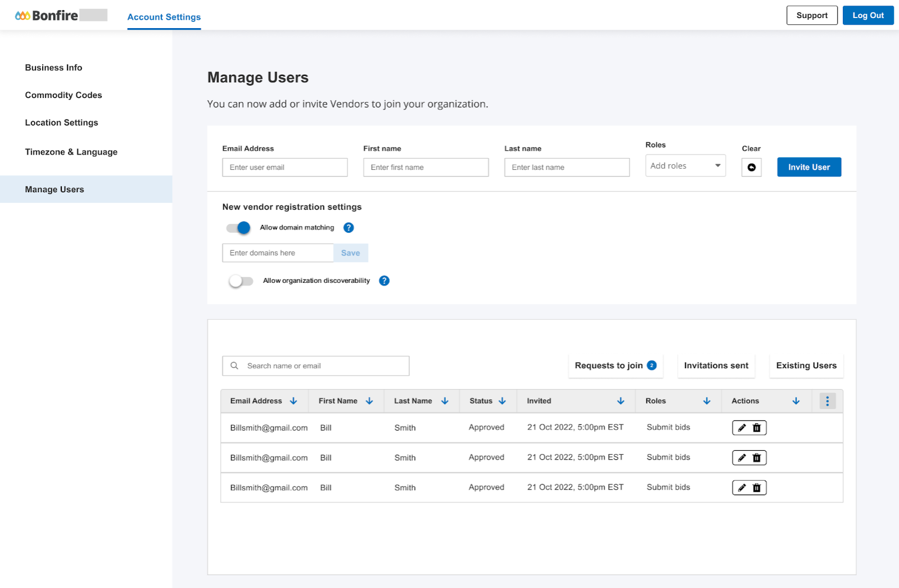Open the table column options kebab menu
Screen dimensions: 899x588
[x=827, y=401]
